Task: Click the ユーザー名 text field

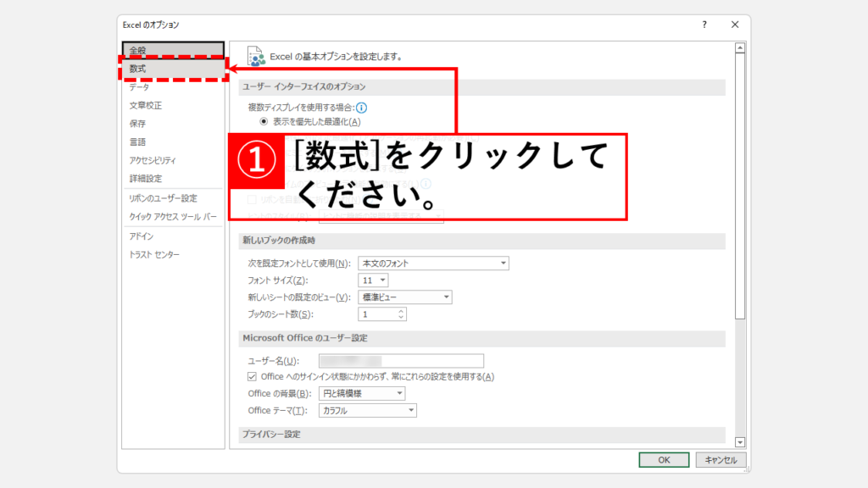Action: click(401, 361)
